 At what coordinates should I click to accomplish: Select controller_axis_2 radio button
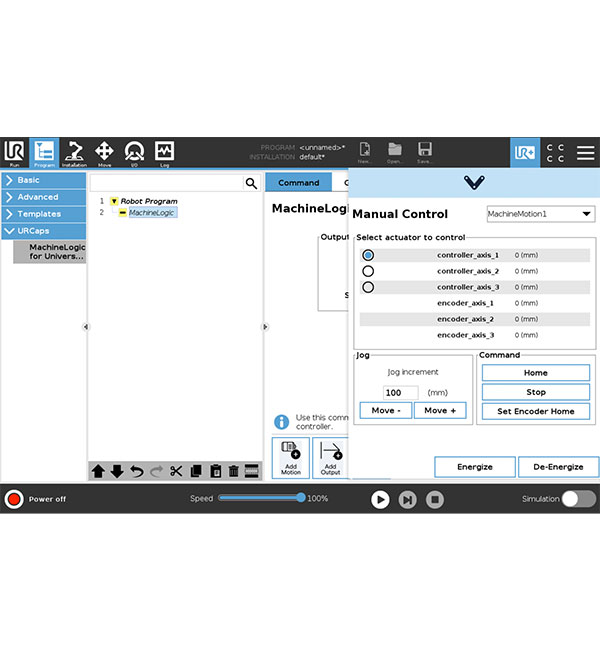[368, 271]
